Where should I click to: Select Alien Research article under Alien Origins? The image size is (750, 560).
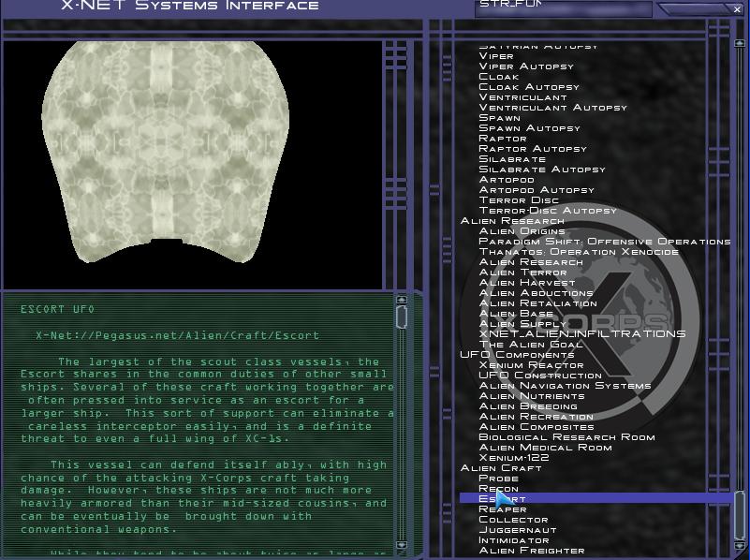click(531, 262)
